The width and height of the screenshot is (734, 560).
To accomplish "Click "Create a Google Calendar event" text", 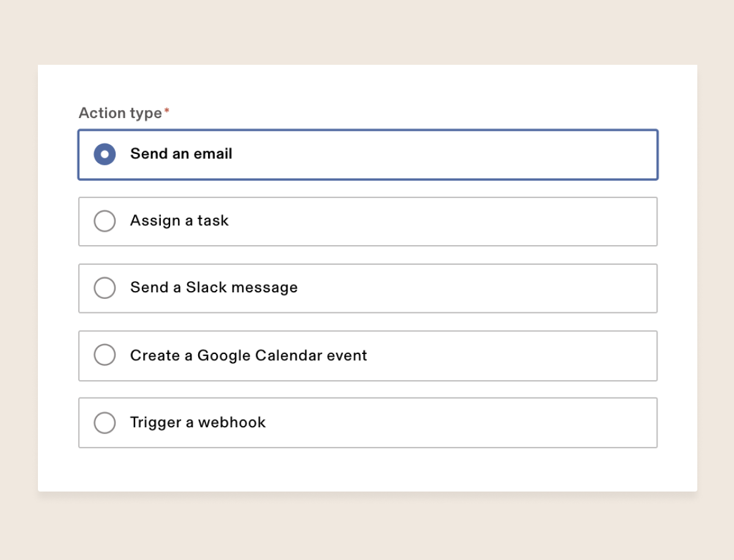I will pos(248,355).
